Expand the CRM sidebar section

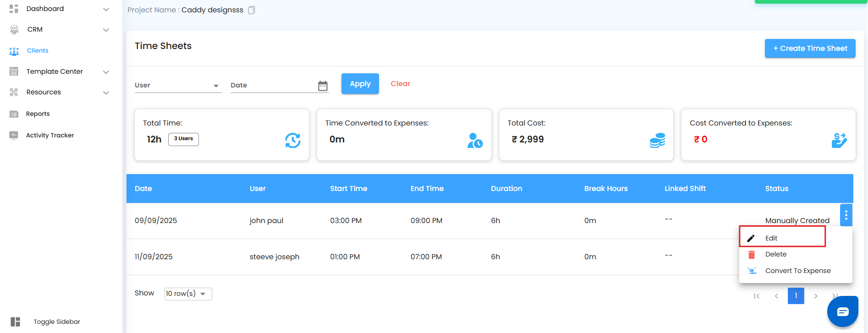tap(106, 30)
